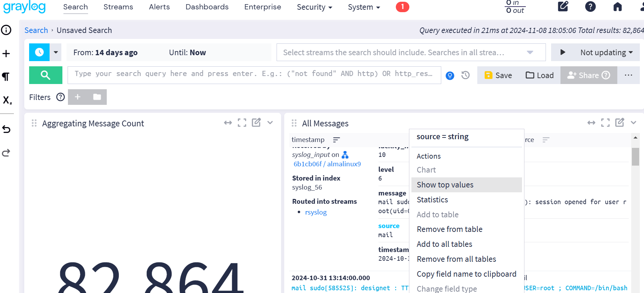Screen dimensions: 644x293
Task: Go to the Dashboards tab
Action: (x=207, y=7)
